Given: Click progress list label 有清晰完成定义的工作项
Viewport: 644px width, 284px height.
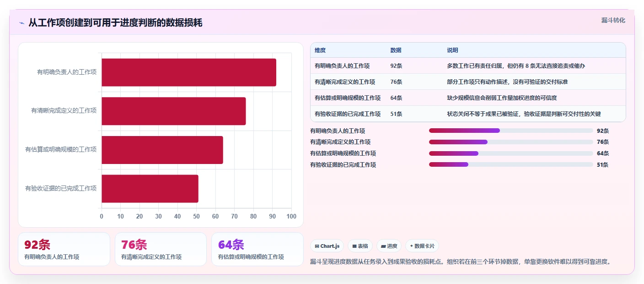Looking at the screenshot, I should click(340, 142).
